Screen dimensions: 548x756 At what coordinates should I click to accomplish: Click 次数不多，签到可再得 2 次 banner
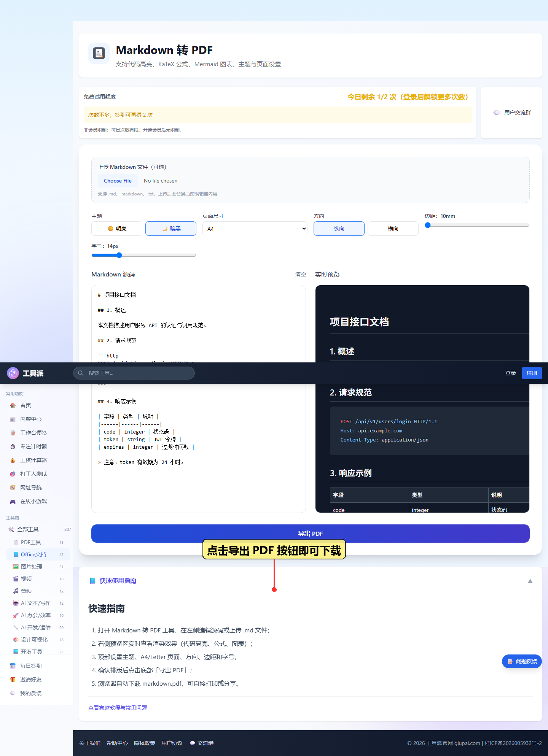click(278, 115)
